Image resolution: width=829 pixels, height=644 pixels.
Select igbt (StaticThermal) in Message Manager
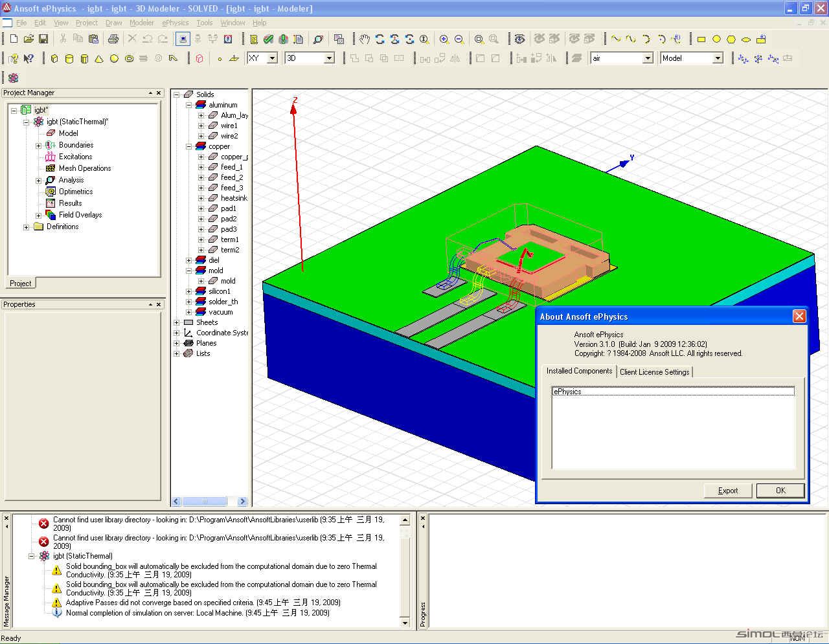coord(82,556)
